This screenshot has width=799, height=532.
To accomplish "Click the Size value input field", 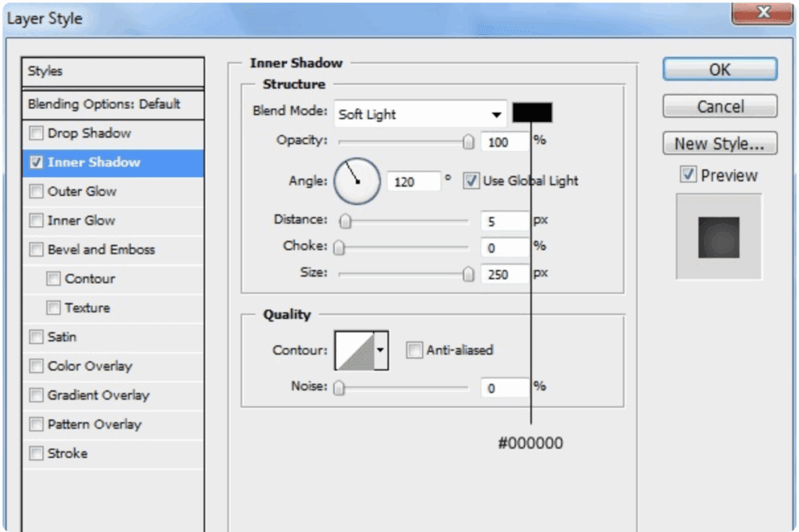I will [504, 275].
